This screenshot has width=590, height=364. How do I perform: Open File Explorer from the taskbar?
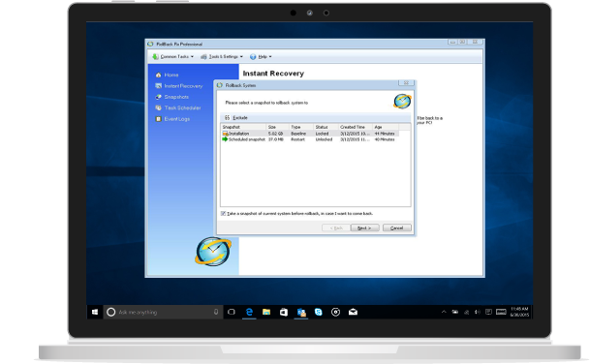pos(266,312)
